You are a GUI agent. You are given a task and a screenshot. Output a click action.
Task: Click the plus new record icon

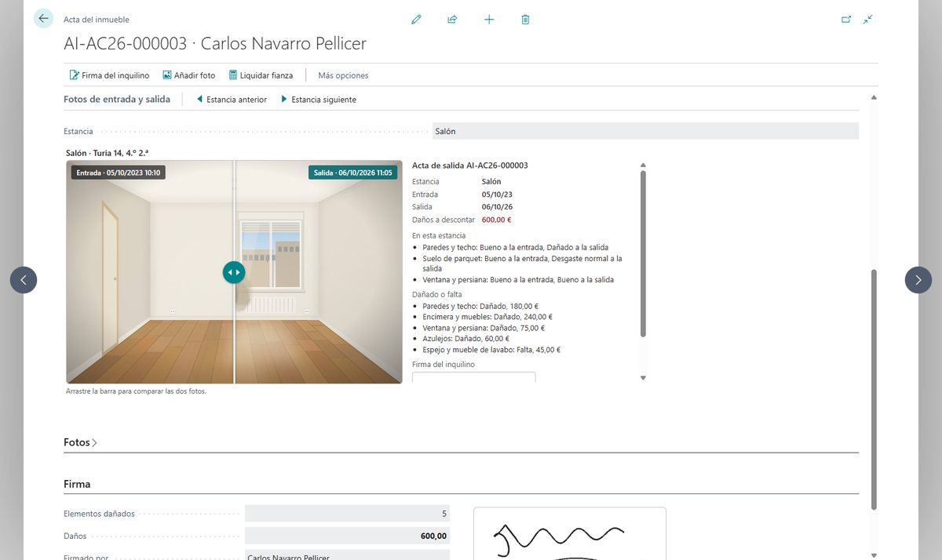pos(489,20)
